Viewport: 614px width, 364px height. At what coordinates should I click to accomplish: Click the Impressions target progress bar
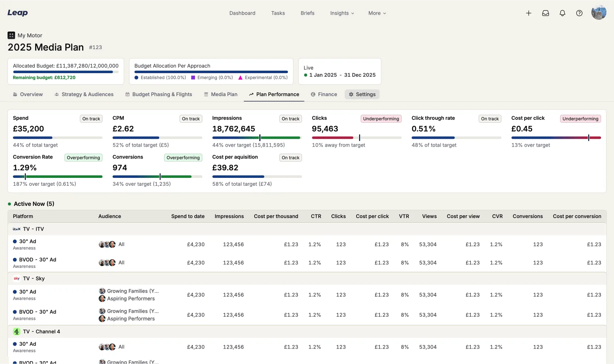click(x=256, y=138)
